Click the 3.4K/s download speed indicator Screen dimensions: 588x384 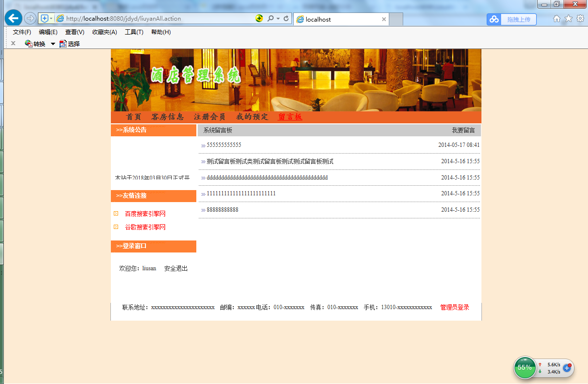[550, 372]
